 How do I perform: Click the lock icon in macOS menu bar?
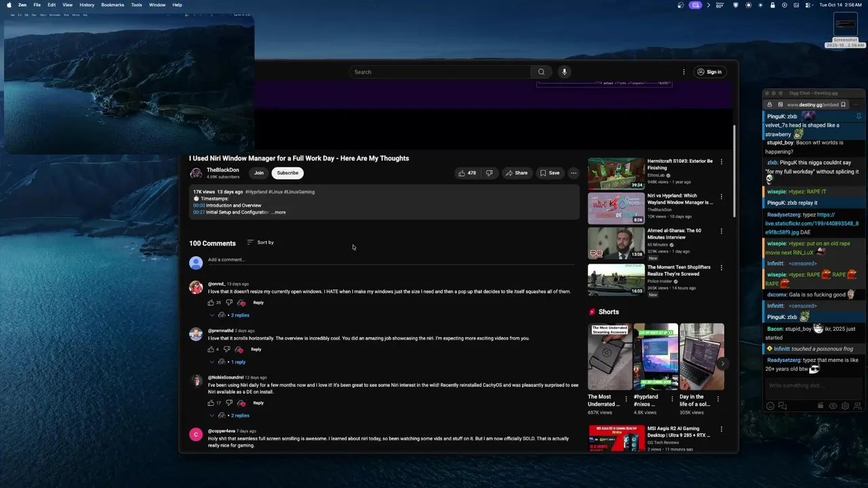pos(772,5)
